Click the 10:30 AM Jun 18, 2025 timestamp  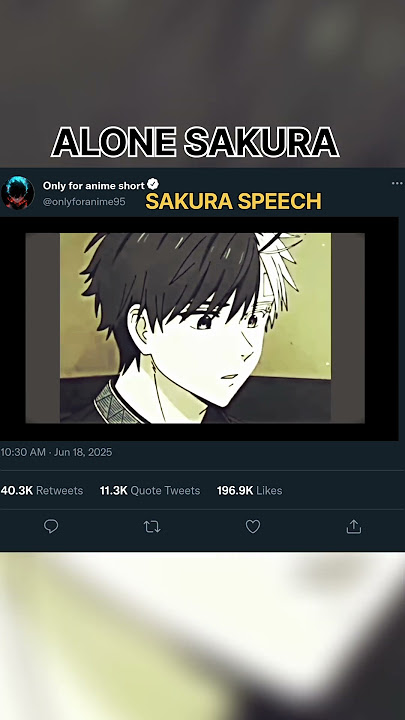[56, 452]
